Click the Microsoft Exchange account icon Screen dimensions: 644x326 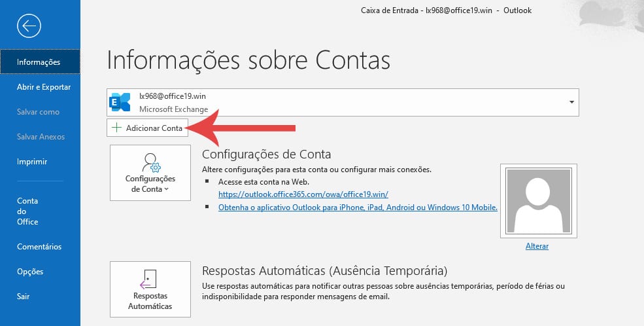click(x=121, y=102)
